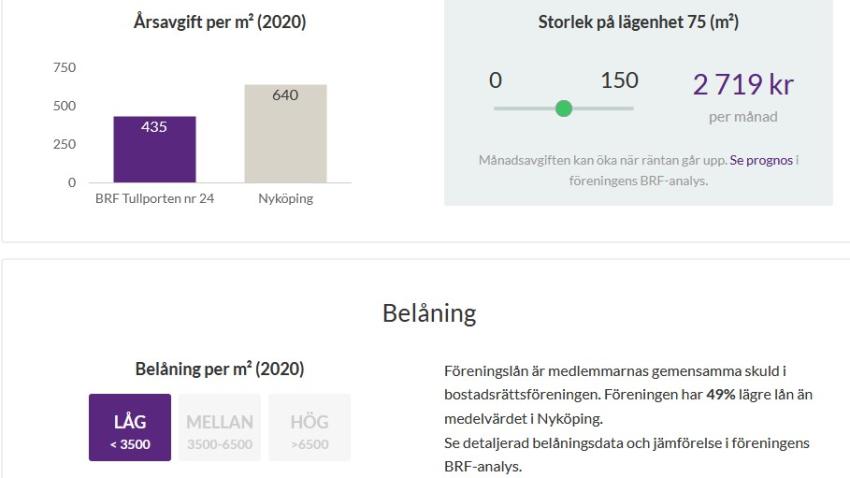Click the green apartment size slider handle

point(564,108)
